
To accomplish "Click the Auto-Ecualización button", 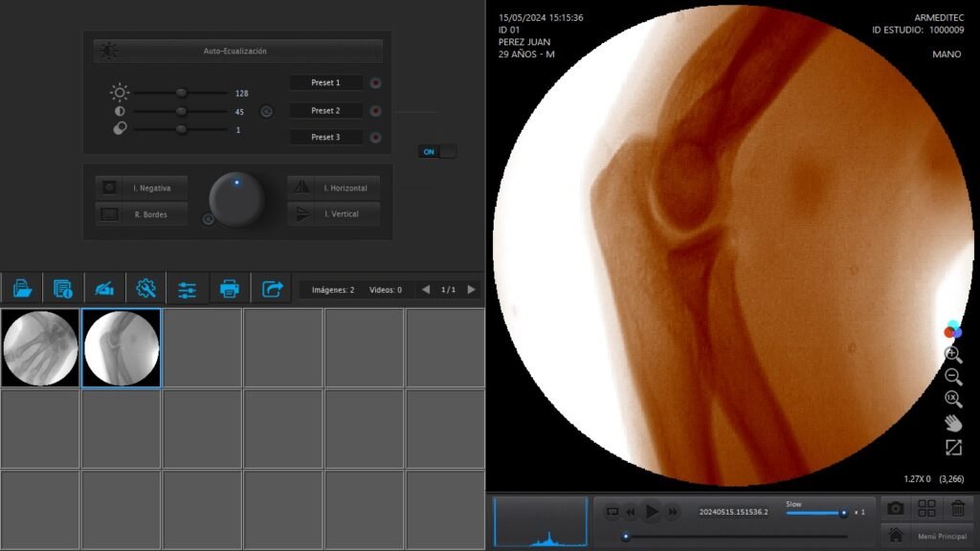I will (x=237, y=51).
